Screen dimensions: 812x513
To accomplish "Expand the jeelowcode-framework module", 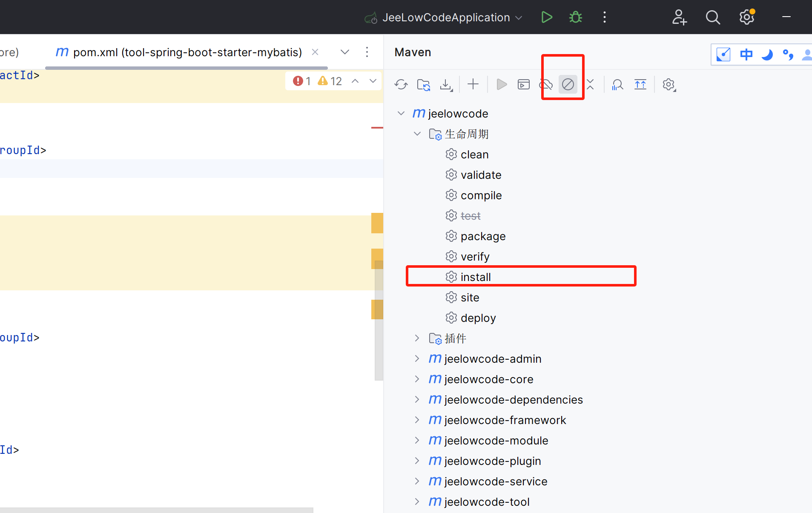I will pos(417,420).
